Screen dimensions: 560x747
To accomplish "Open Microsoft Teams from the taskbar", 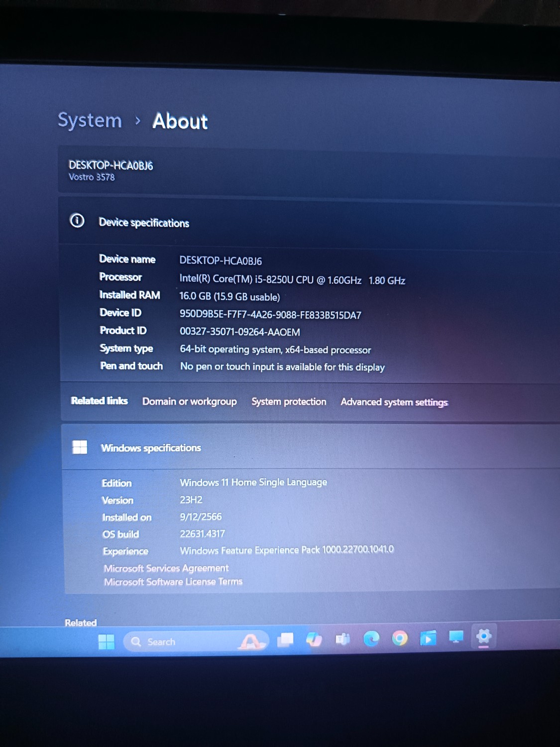I will coord(342,638).
